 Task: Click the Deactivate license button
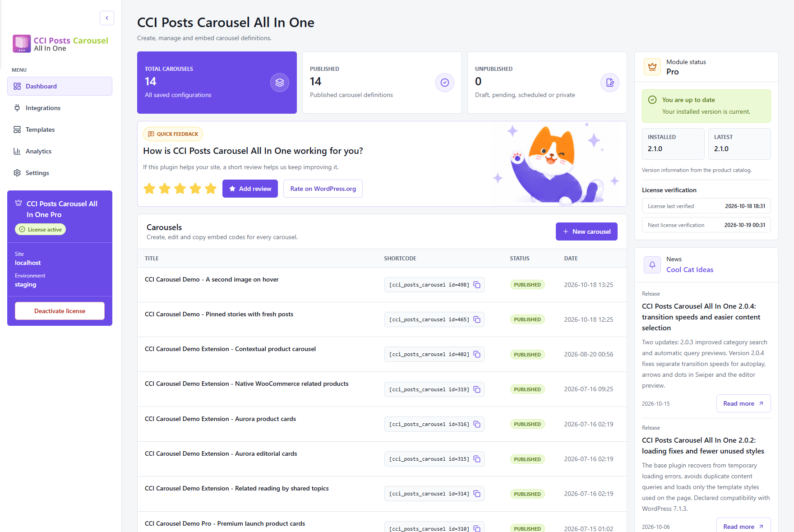click(x=60, y=311)
